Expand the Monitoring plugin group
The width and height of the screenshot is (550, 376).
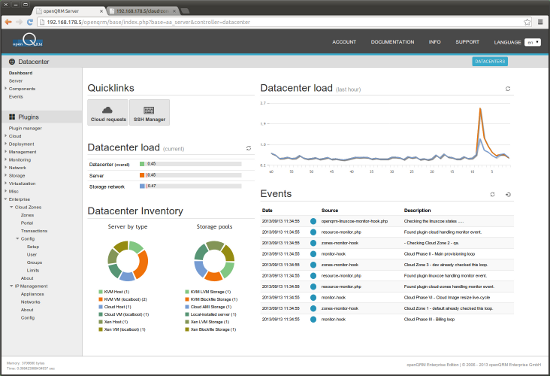pos(6,160)
